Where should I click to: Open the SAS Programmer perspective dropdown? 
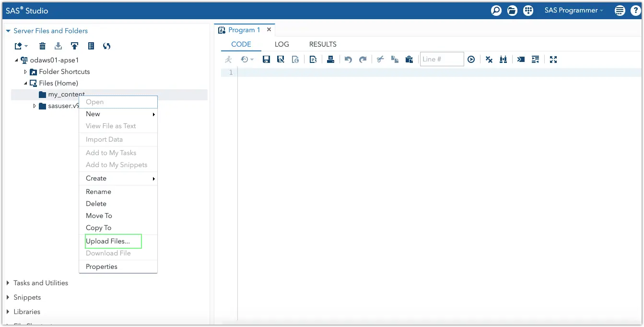point(574,11)
